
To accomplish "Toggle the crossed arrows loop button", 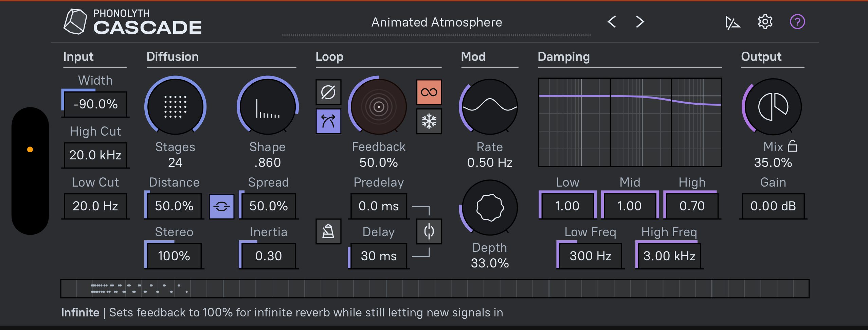I will tap(328, 121).
